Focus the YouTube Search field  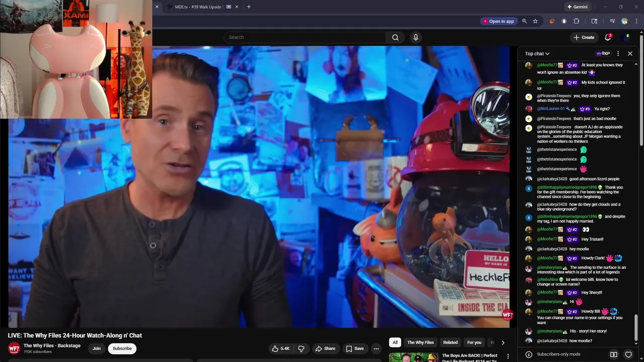(305, 37)
